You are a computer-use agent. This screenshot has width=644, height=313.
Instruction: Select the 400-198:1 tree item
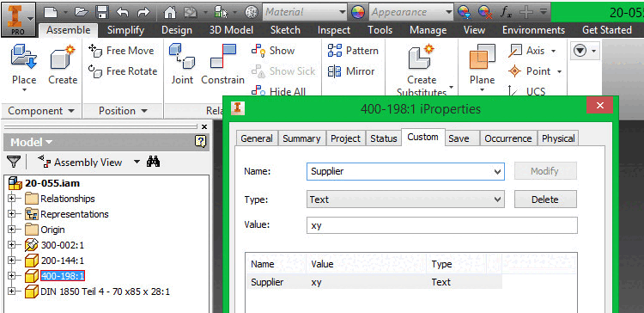point(63,275)
